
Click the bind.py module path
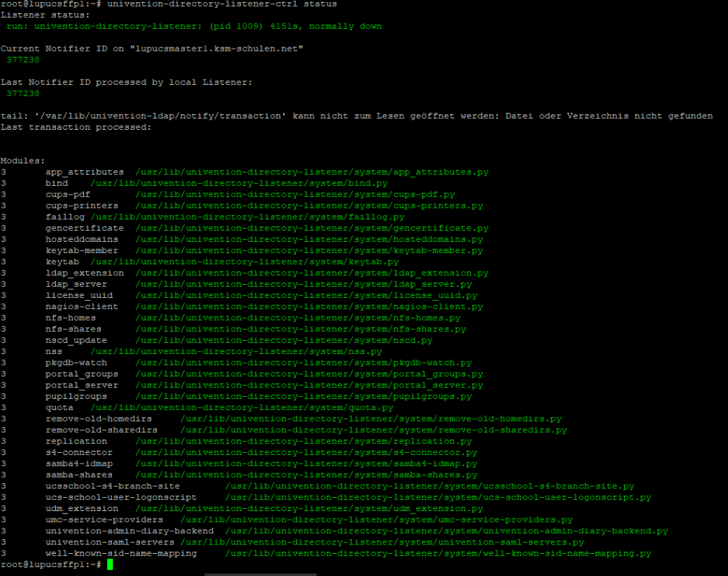pyautogui.click(x=239, y=183)
